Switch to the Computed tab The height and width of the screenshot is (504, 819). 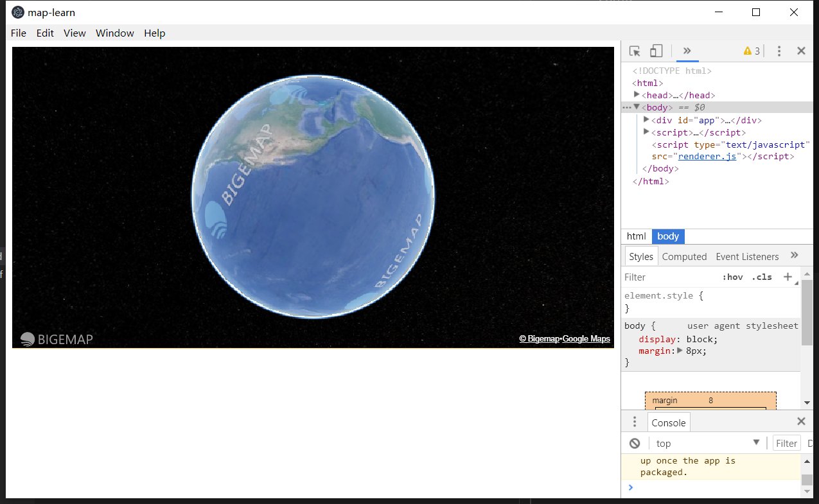click(684, 256)
